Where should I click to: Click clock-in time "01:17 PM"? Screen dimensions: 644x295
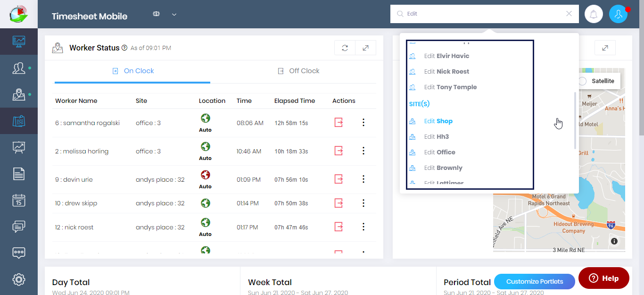[248, 228]
